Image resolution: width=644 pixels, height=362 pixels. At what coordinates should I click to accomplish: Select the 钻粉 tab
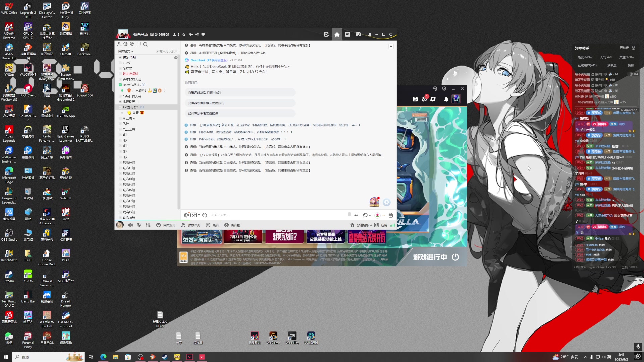[631, 65]
